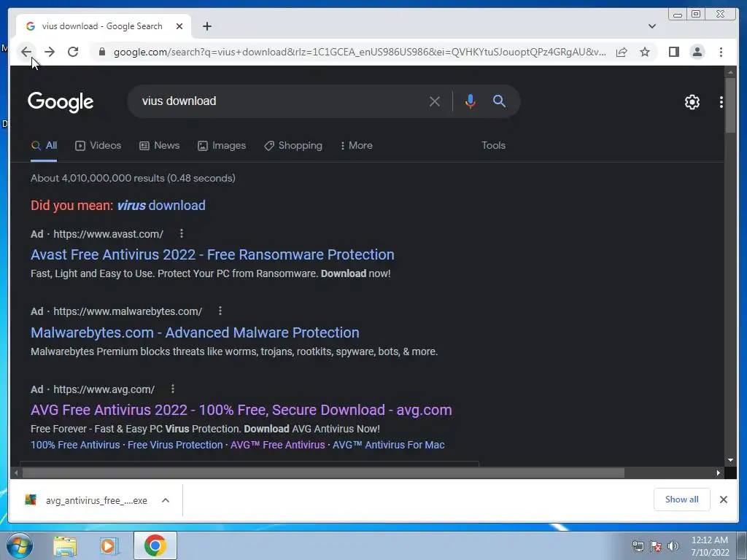Follow the 'Free Virus Protection' sitelink

175,445
